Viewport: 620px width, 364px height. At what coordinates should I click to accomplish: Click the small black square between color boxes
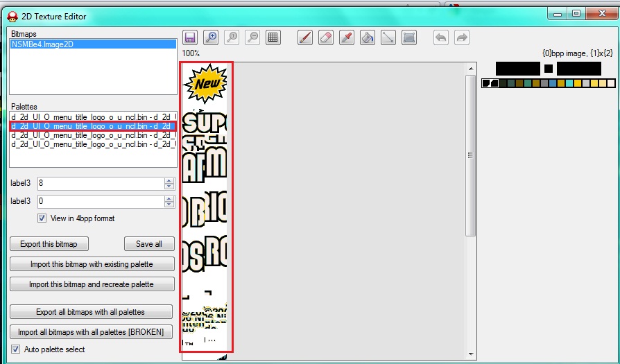[549, 69]
